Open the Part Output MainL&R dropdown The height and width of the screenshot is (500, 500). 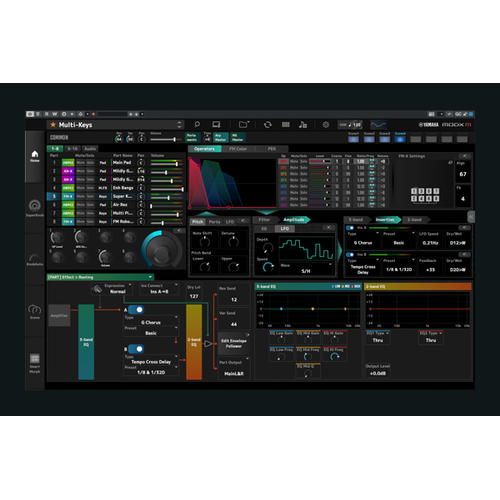pos(234,369)
